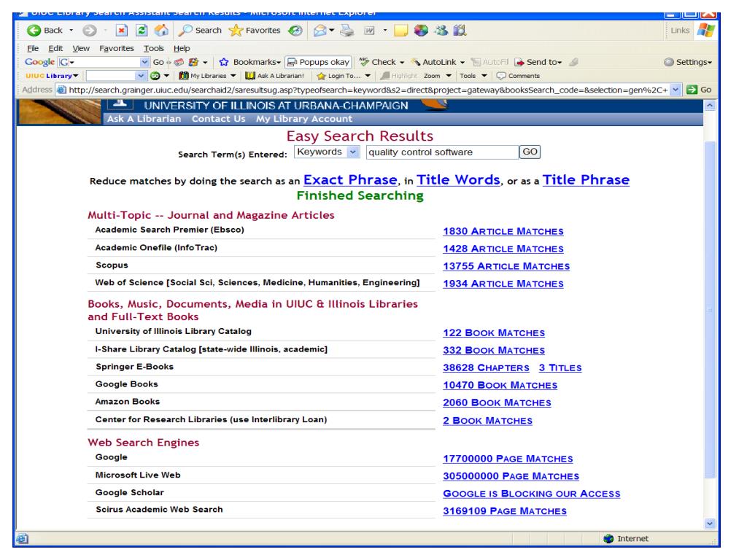The height and width of the screenshot is (560, 747).
Task: Click the Edit with Word icon
Action: (x=369, y=31)
